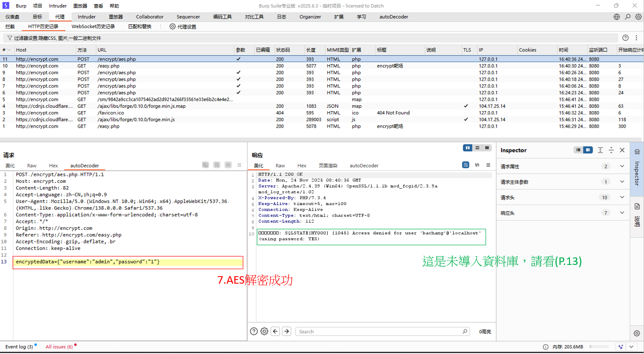Screen dimensions: 644x354
Task: Select the request Hex view tab
Action: 53,166
